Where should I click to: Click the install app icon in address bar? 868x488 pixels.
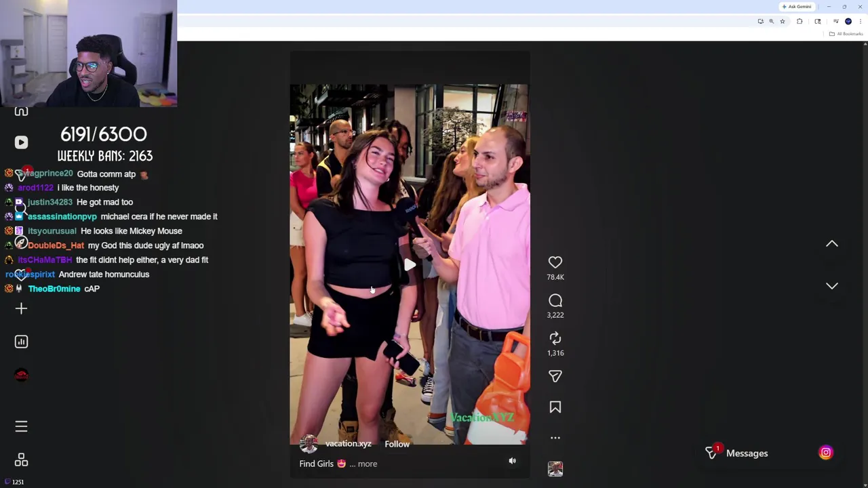(x=761, y=21)
